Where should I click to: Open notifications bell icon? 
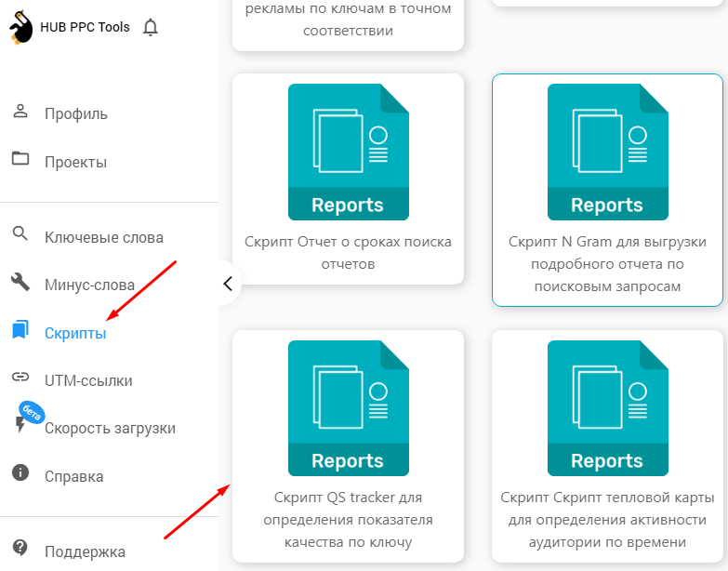[150, 27]
